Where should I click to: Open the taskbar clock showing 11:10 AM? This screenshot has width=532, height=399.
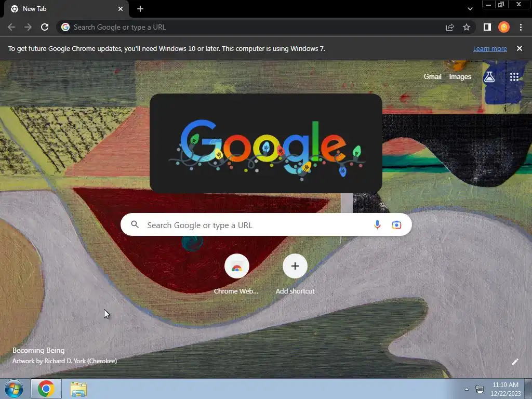click(x=505, y=389)
